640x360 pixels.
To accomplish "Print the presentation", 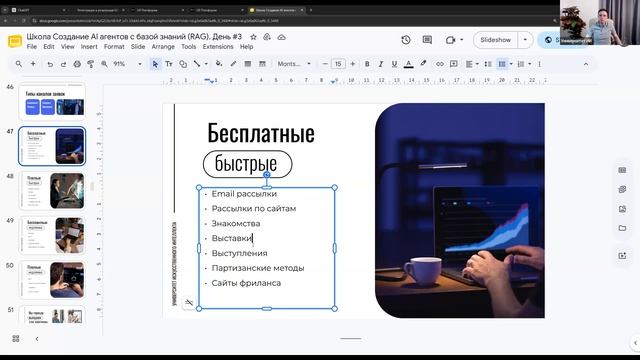I will (77, 64).
